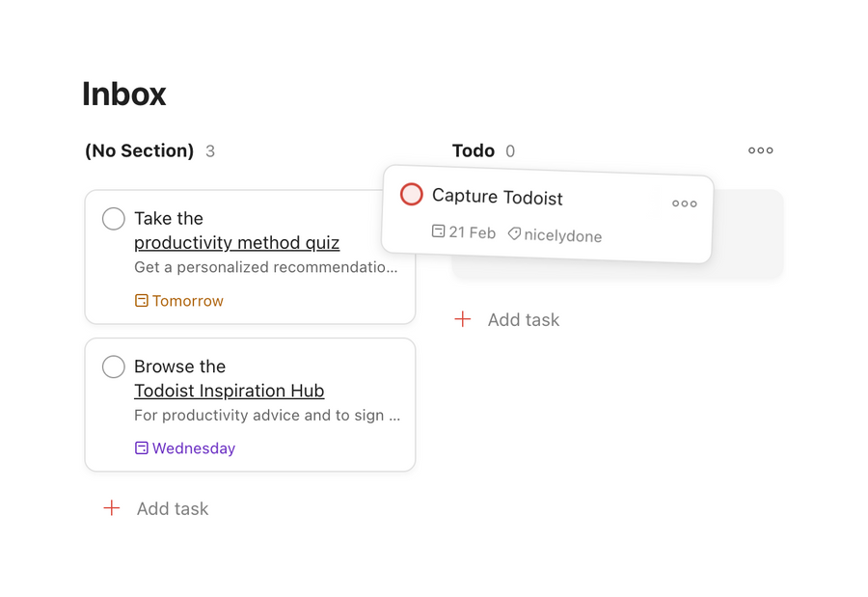Click Add task in the Todo column

coord(524,319)
